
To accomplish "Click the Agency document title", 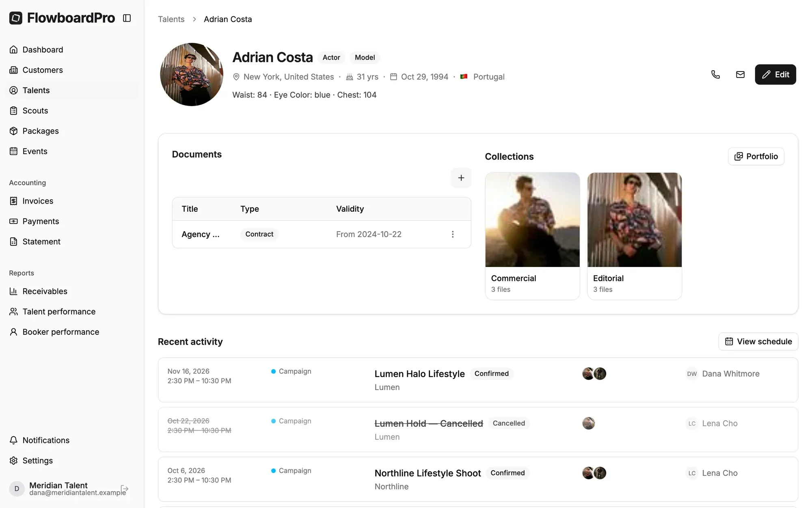I will point(201,234).
